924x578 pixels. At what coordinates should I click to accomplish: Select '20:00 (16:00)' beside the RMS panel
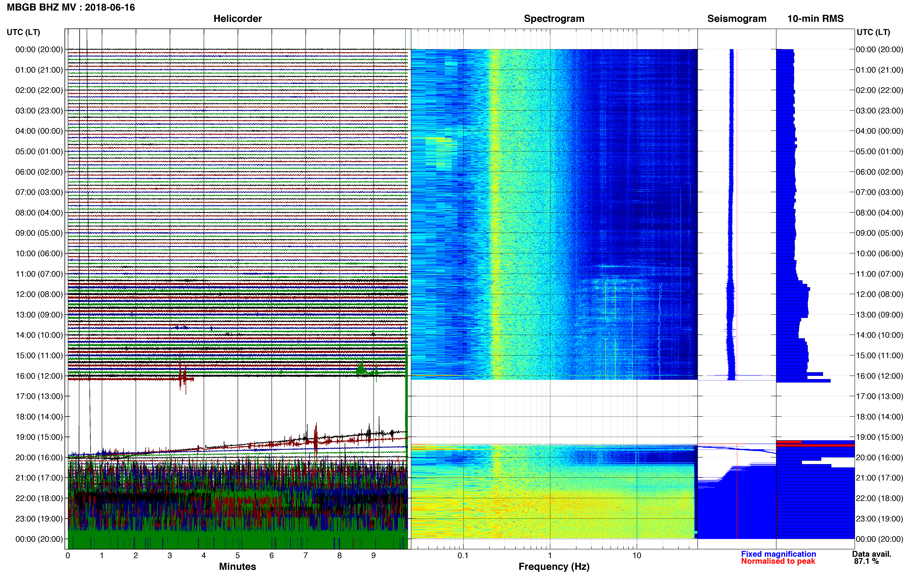tap(879, 457)
